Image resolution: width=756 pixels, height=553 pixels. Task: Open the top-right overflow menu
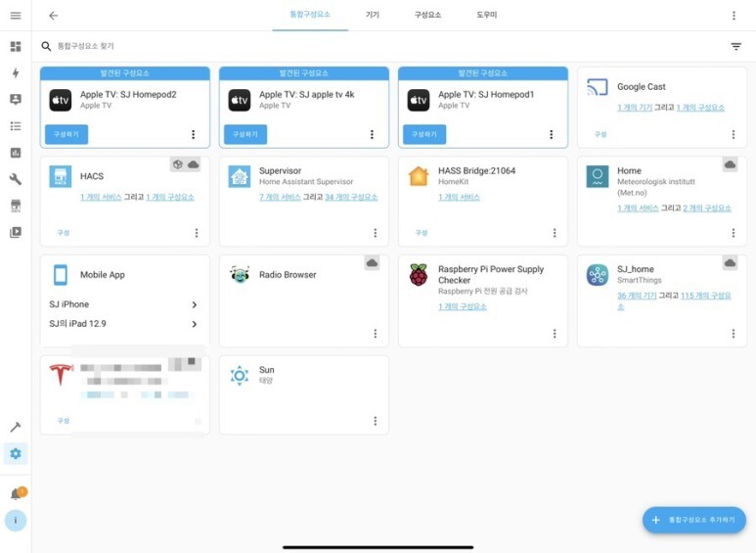[x=734, y=16]
